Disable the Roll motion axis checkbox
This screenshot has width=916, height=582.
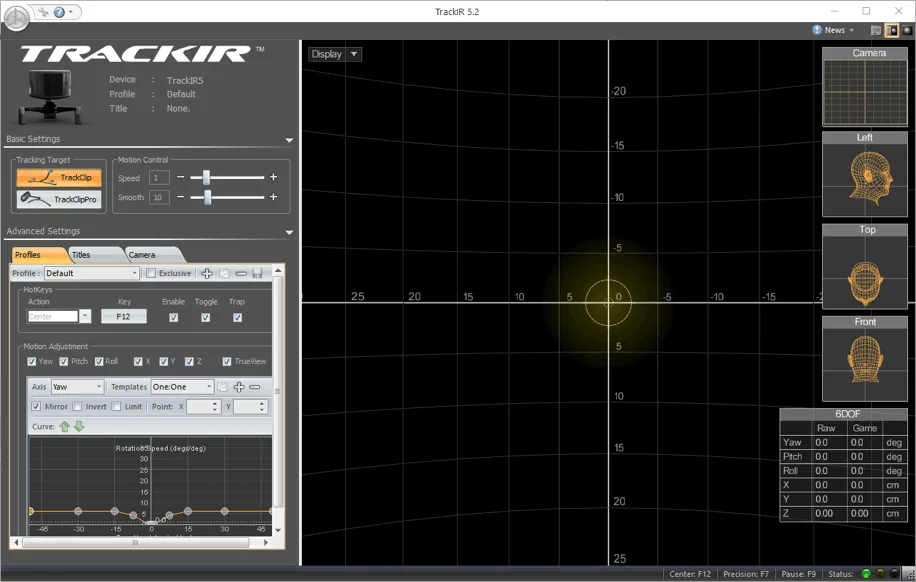99,362
